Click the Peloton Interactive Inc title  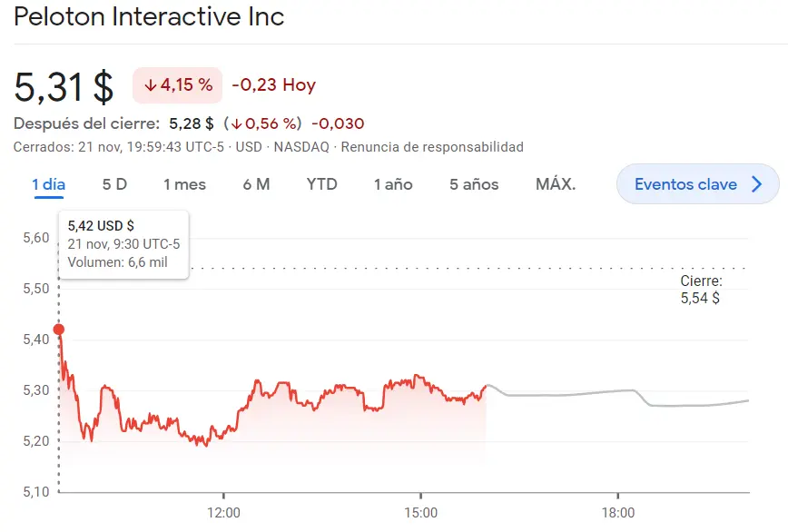click(x=148, y=16)
